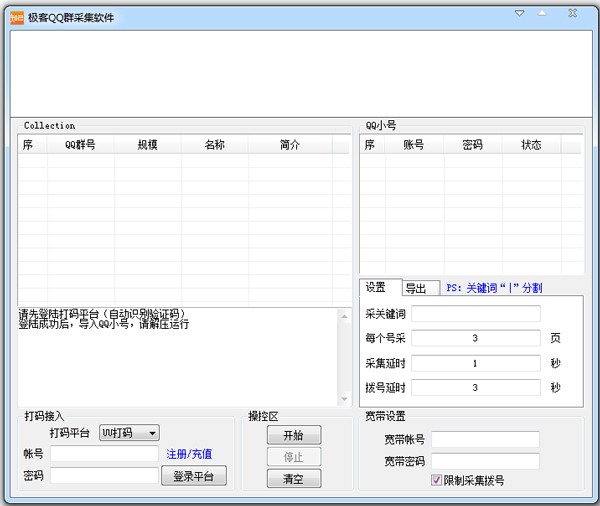Switch to the 导出 tab
Image resolution: width=600 pixels, height=506 pixels.
click(415, 289)
